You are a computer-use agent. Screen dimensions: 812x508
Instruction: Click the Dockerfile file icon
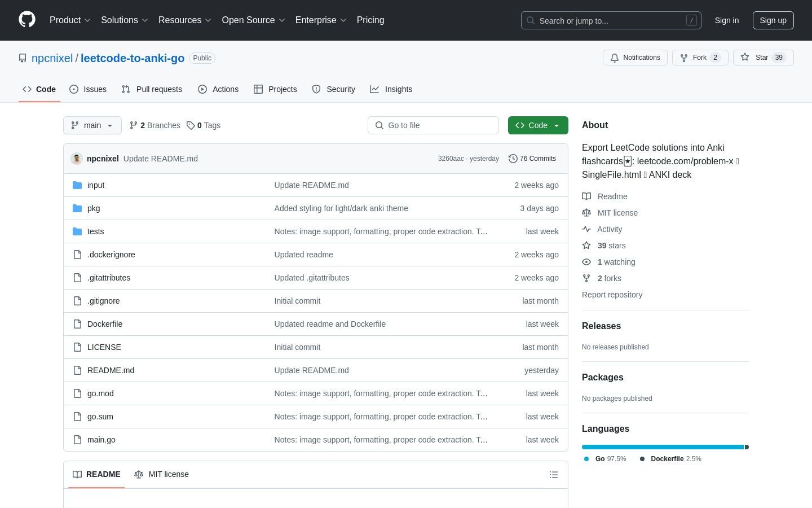[77, 324]
